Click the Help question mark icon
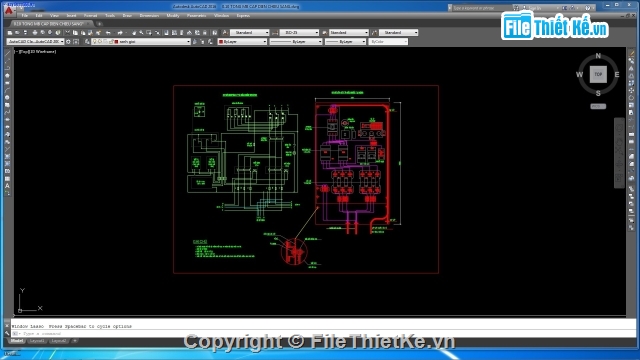Screen dimensions: 640x360 587,8
